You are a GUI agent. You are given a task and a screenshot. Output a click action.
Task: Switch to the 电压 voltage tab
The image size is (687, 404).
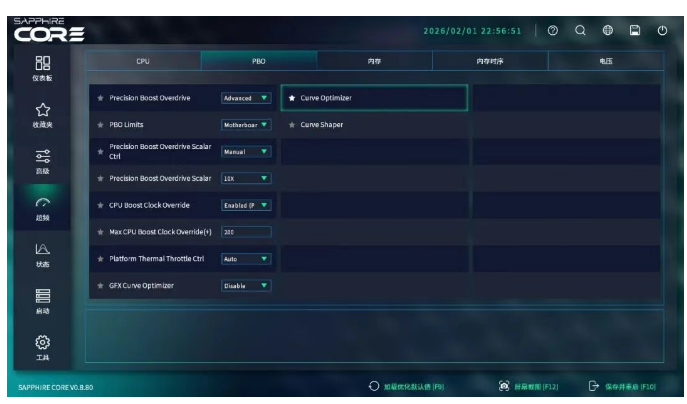pyautogui.click(x=605, y=62)
